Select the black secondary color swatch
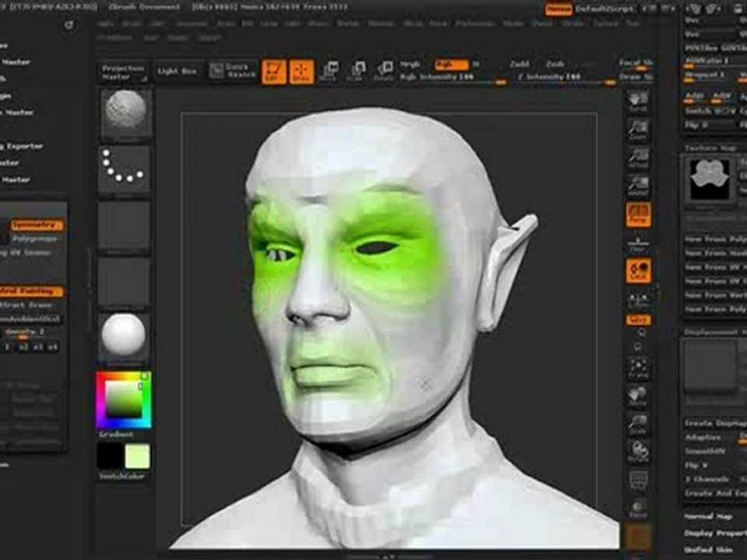This screenshot has height=560, width=747. (110, 456)
